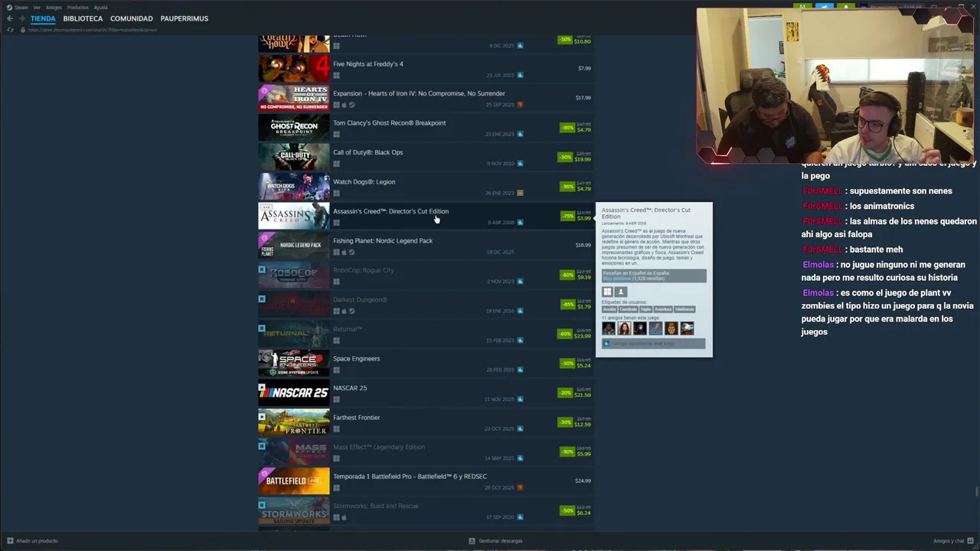Image resolution: width=980 pixels, height=551 pixels.
Task: Open the RoboCop: Rogue City title
Action: click(364, 270)
